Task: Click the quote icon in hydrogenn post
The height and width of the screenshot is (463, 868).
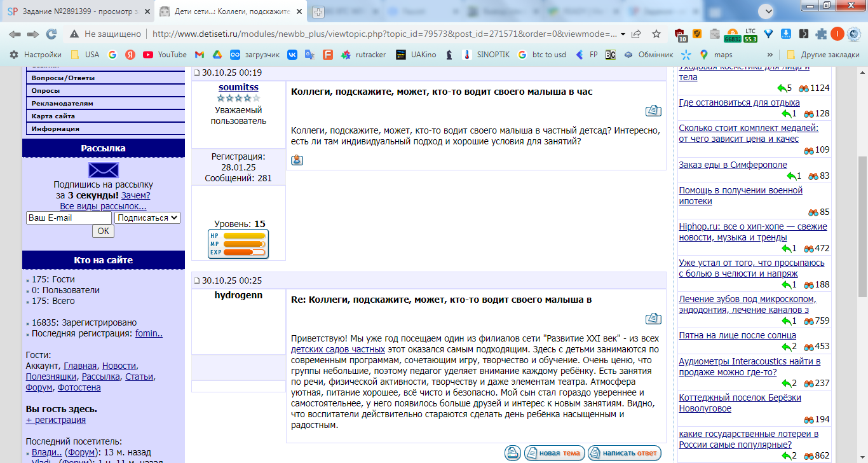Action: [653, 319]
